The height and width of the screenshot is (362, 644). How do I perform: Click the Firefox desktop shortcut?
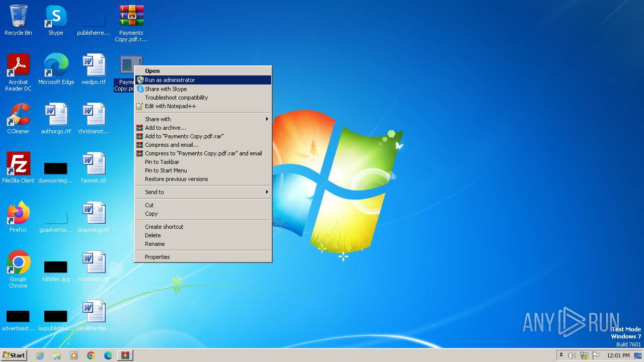click(18, 217)
